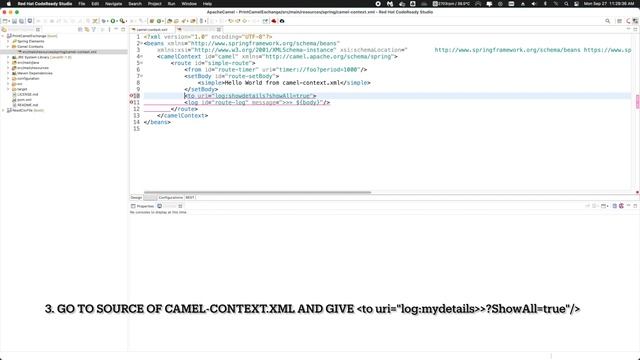Collapse the Camel Contexts node

(x=8, y=47)
